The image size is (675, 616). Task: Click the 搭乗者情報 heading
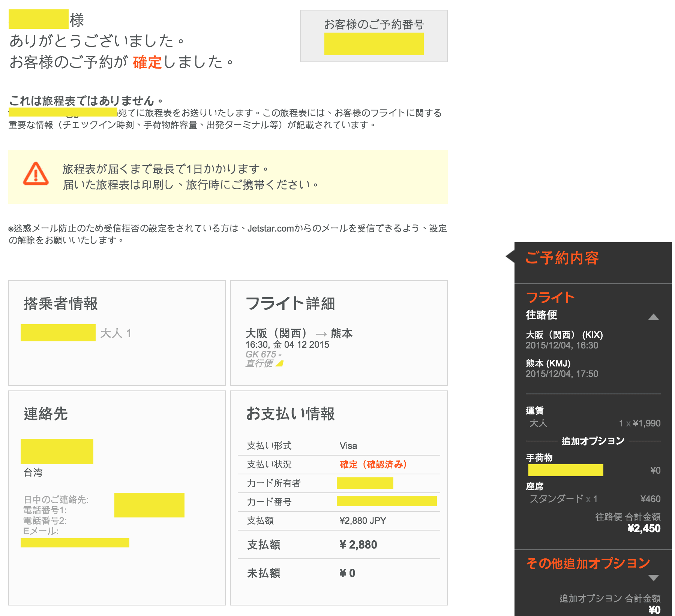point(61,304)
